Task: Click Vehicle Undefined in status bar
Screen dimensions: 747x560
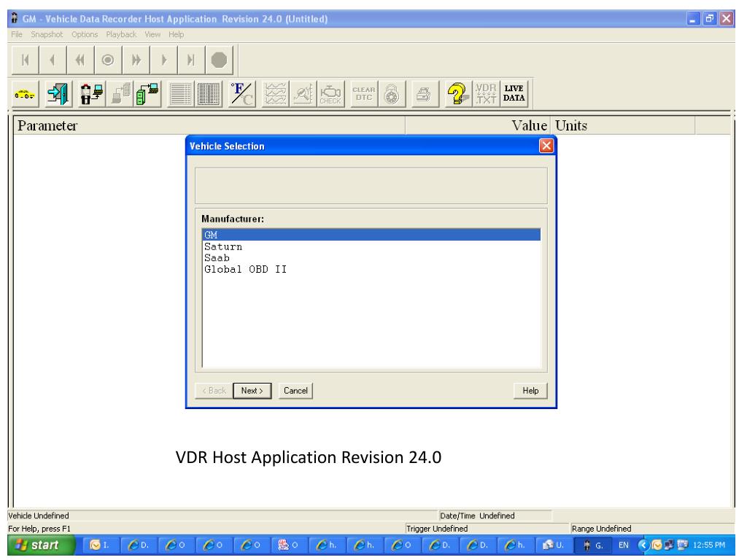Action: 39,516
